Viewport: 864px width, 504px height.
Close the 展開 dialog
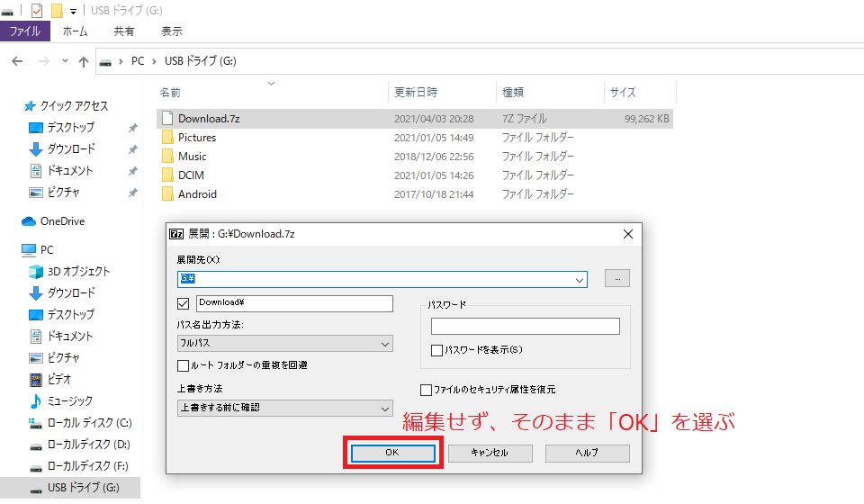coord(627,234)
